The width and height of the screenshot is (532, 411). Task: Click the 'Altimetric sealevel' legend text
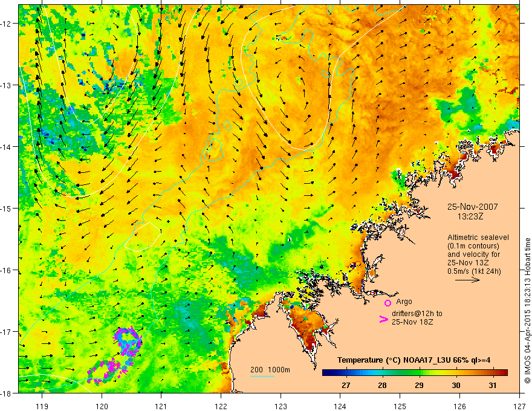pyautogui.click(x=478, y=238)
